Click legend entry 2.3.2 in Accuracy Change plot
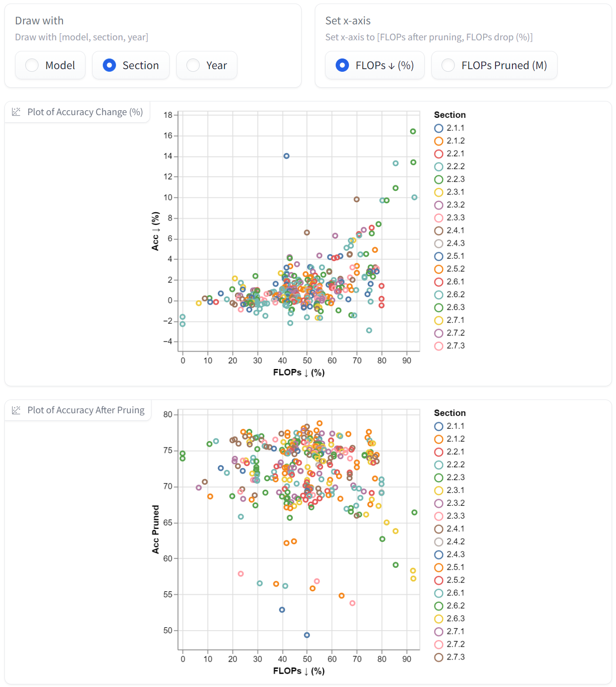Screen dimensions: 616x687 [449, 205]
